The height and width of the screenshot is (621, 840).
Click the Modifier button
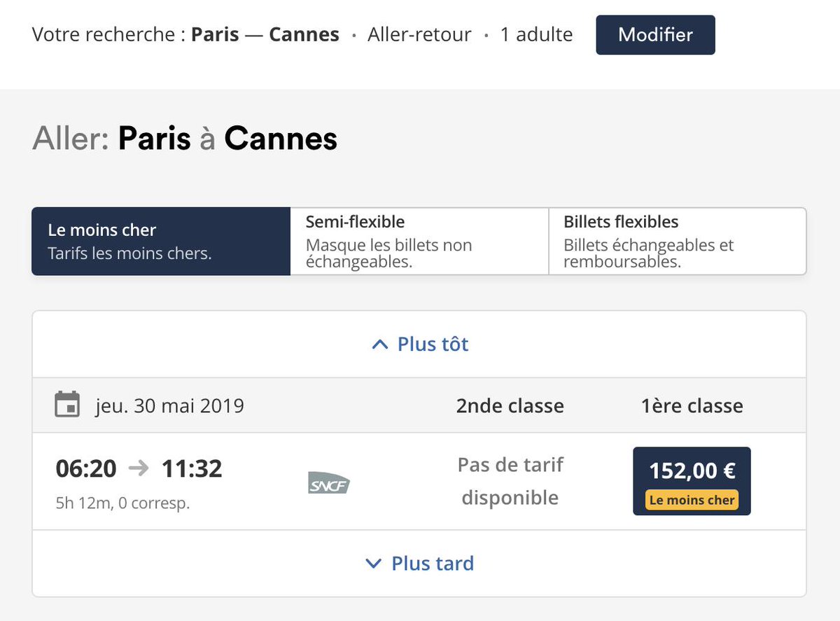(655, 35)
